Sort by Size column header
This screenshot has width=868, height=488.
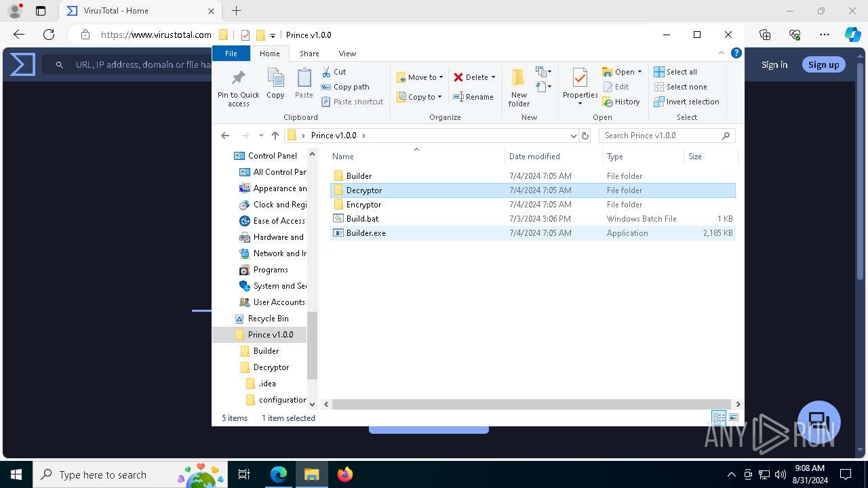[x=710, y=156]
